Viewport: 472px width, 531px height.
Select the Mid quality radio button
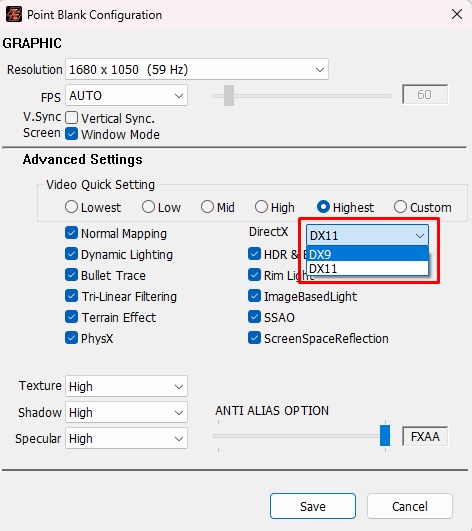point(207,207)
